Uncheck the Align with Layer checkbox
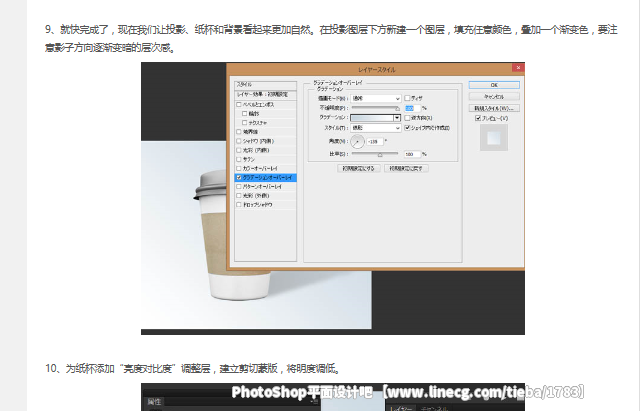 coord(406,128)
